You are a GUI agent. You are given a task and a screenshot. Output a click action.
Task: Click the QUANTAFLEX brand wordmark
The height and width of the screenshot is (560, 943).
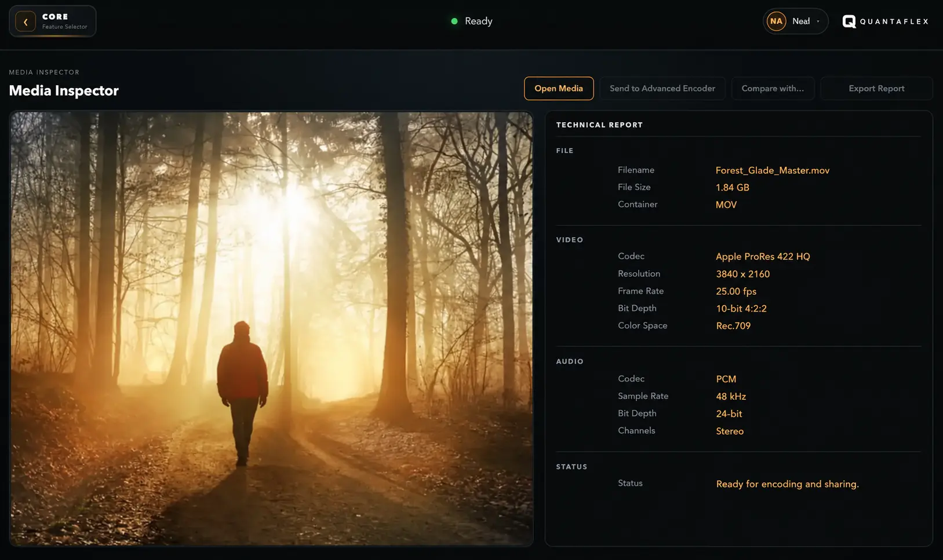coord(894,21)
